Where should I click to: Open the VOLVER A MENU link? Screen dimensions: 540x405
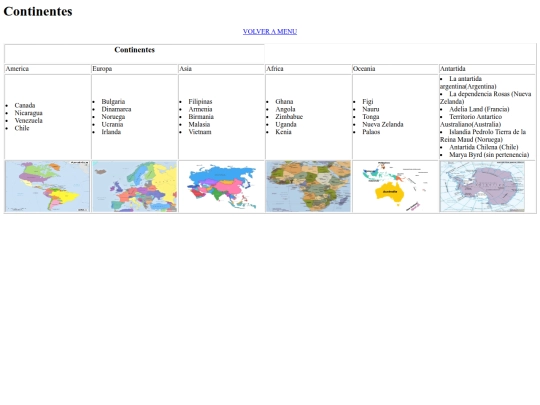[270, 31]
